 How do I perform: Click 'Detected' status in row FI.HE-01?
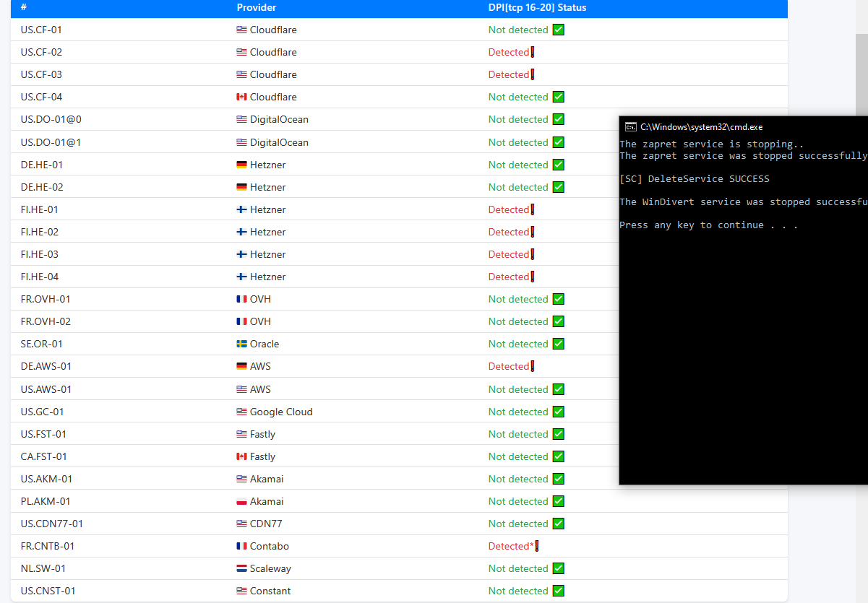click(509, 209)
